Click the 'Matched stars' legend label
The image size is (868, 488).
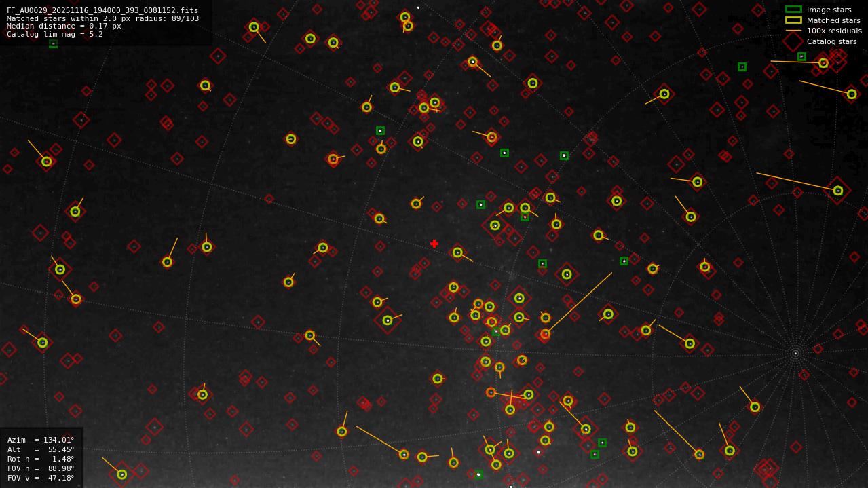point(833,20)
